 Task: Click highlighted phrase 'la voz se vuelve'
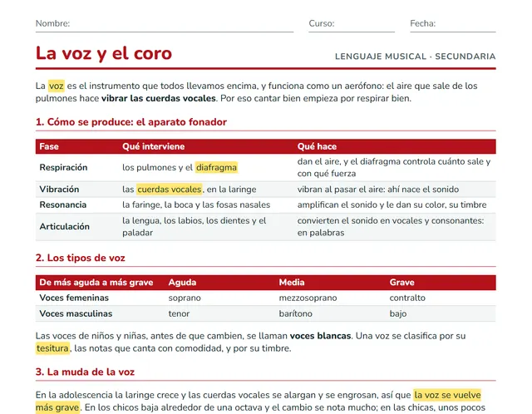click(x=447, y=395)
